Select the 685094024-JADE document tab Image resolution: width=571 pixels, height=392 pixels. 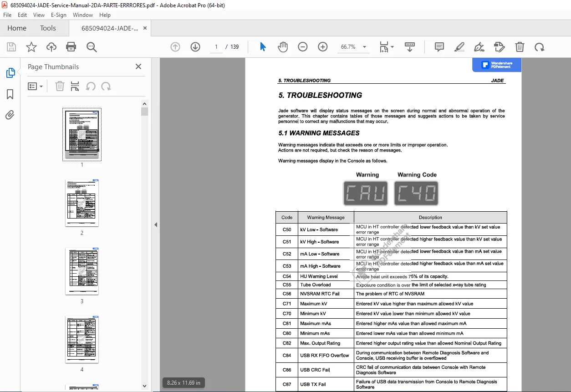coord(110,28)
